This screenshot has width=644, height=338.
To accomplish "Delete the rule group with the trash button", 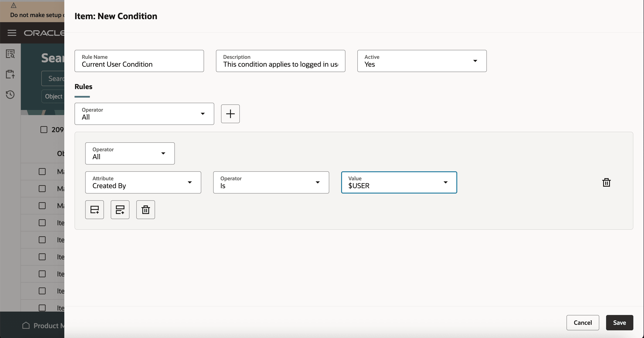I will 145,210.
